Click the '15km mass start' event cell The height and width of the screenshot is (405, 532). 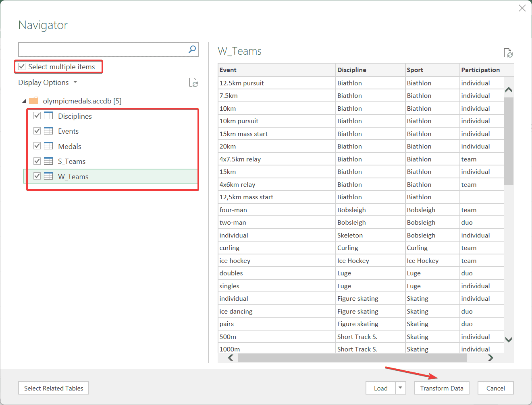coord(276,134)
